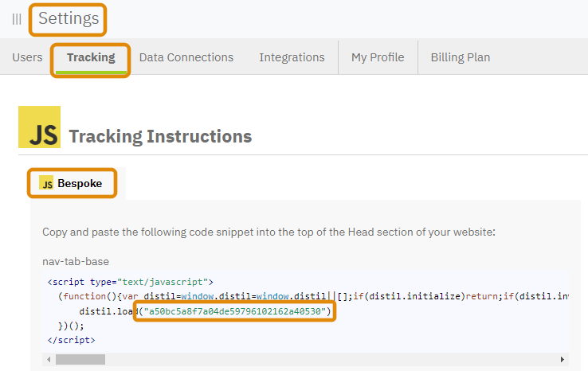The width and height of the screenshot is (588, 371).
Task: Select the Tracking tab
Action: pyautogui.click(x=91, y=57)
